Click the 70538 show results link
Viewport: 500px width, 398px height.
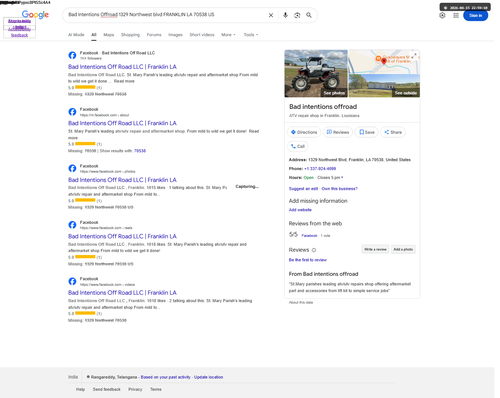coord(140,151)
